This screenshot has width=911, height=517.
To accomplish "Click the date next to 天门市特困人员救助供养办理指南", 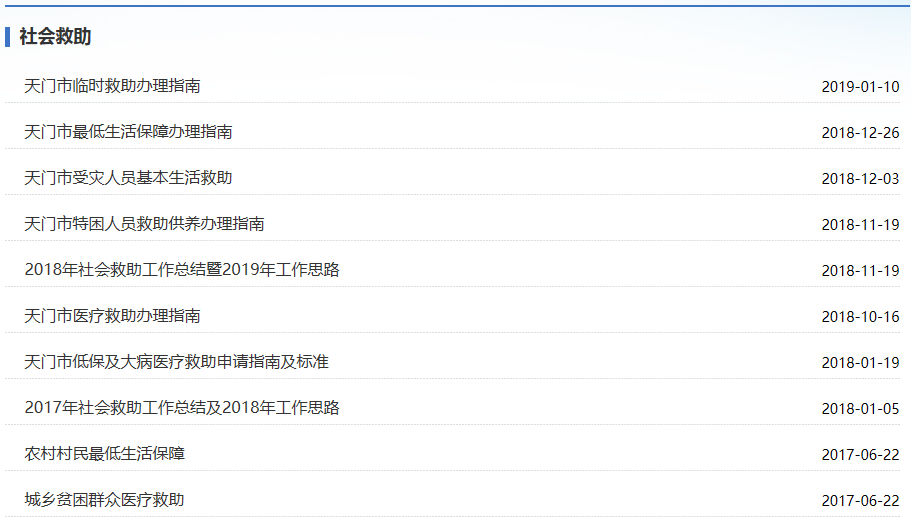I will (860, 225).
